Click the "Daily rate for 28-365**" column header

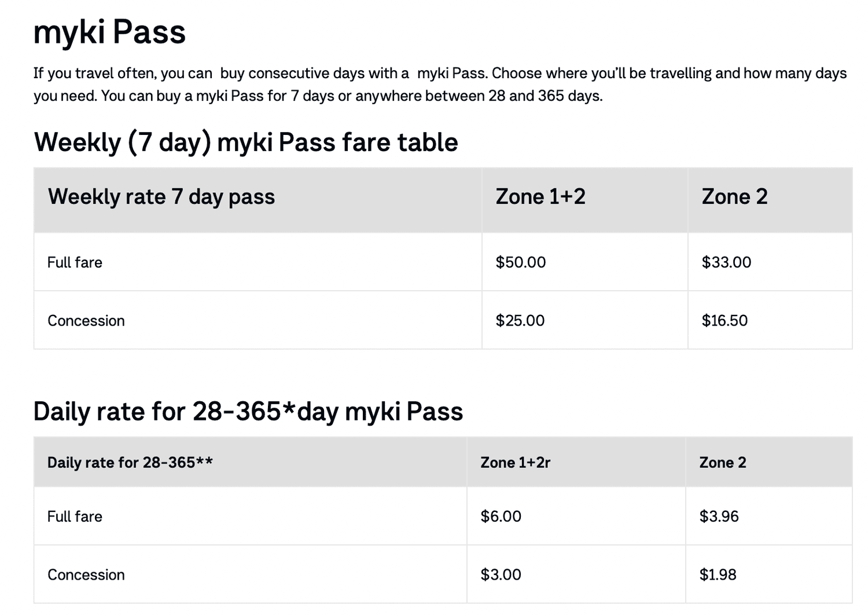[x=130, y=463]
